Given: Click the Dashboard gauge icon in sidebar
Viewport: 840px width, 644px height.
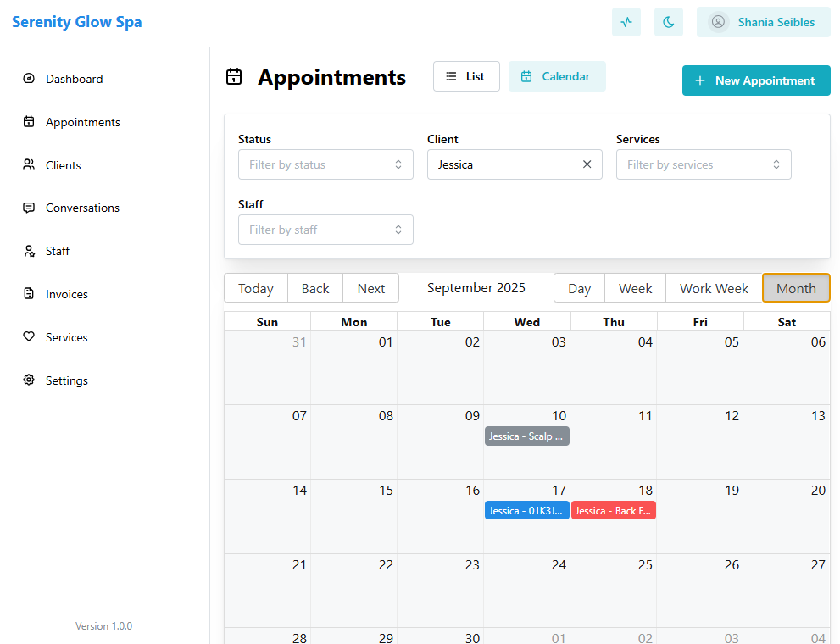Looking at the screenshot, I should (29, 79).
